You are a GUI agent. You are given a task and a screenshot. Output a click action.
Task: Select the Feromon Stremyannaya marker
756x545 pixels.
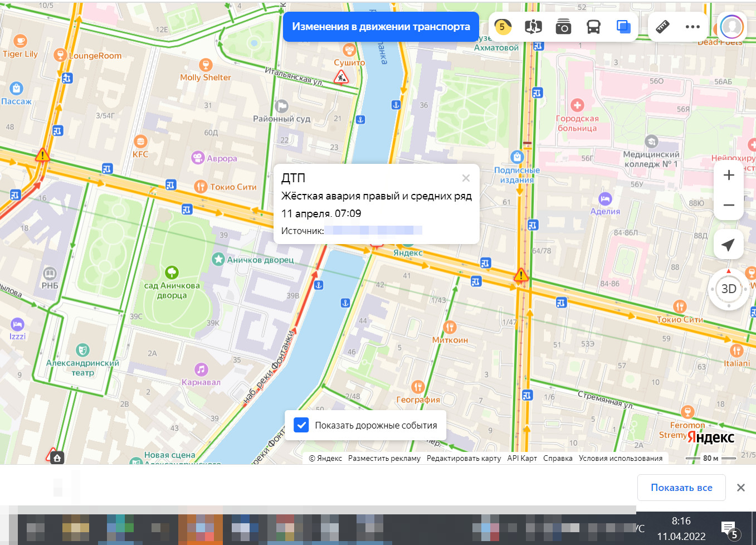(x=687, y=412)
